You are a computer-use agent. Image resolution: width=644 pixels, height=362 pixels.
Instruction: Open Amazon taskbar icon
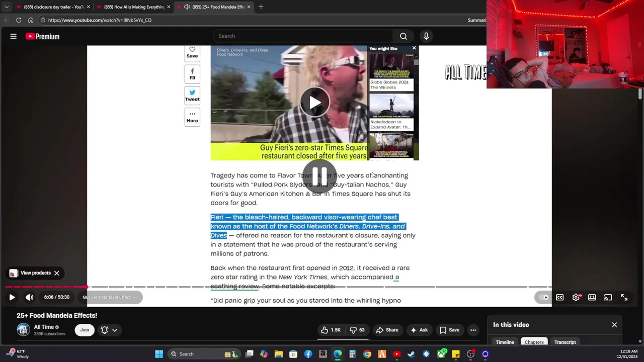[323, 354]
